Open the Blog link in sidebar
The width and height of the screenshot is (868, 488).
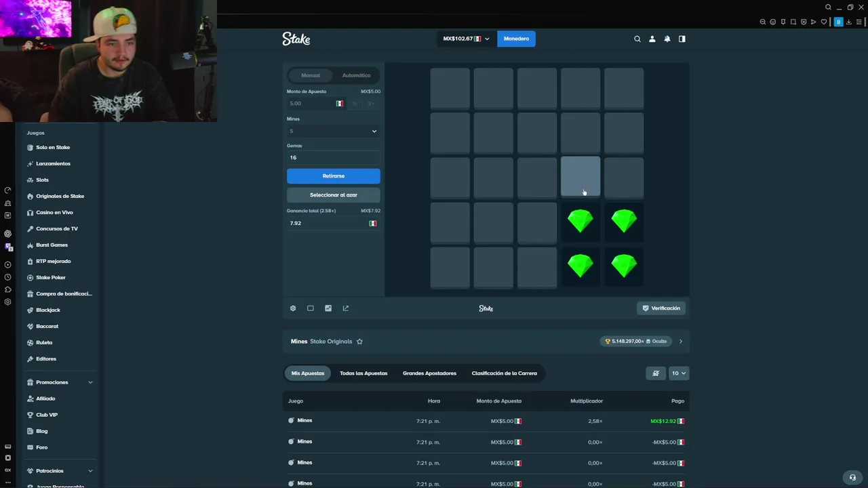tap(42, 431)
